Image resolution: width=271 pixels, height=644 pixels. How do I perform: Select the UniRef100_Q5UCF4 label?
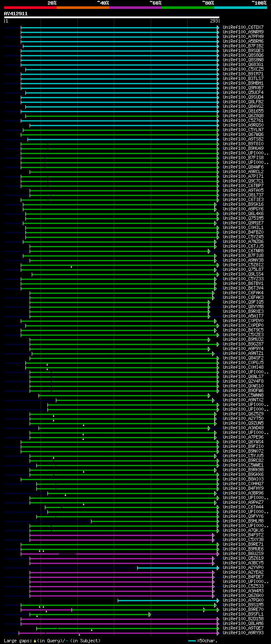click(x=243, y=92)
